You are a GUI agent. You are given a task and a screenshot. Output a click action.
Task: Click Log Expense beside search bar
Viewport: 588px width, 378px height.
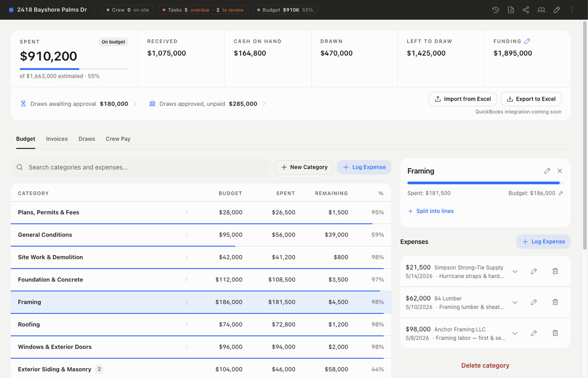364,167
